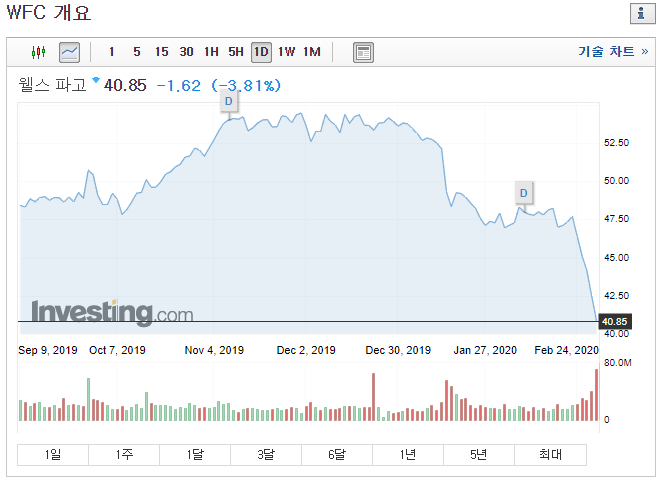Show the 6달 time range

click(x=337, y=455)
